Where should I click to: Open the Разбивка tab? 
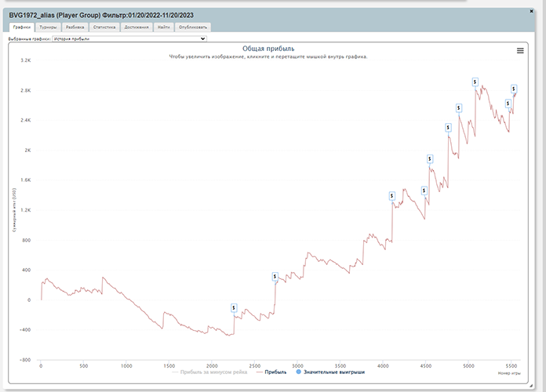75,27
